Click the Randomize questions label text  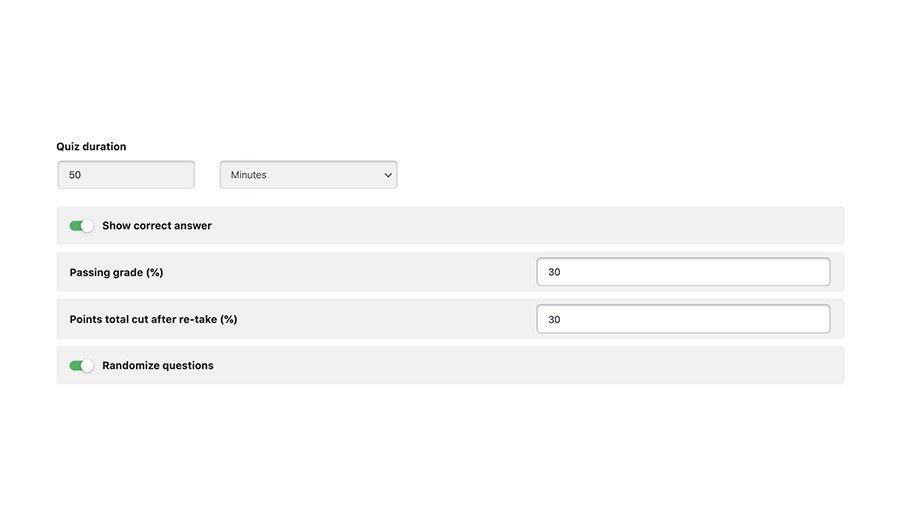158,366
